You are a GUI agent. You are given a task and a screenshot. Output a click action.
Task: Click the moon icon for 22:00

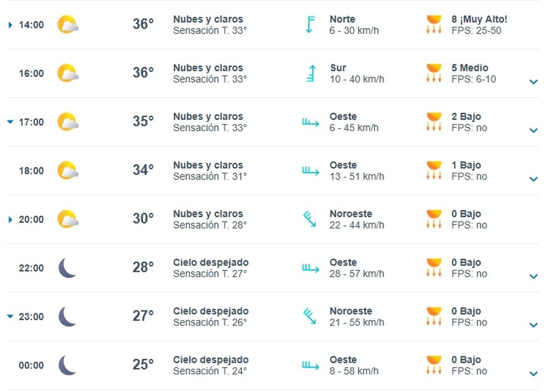(67, 268)
